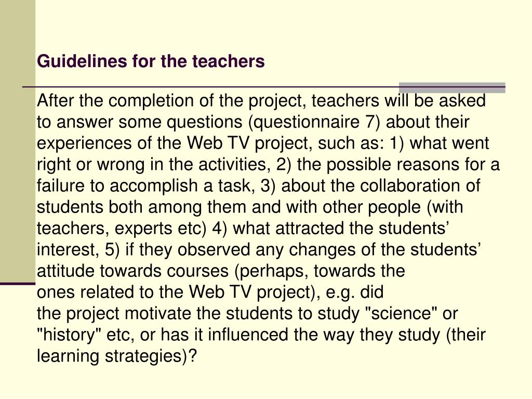Click the gray rectangle on title line
Viewport: 532px width, 399px height.
[452, 87]
